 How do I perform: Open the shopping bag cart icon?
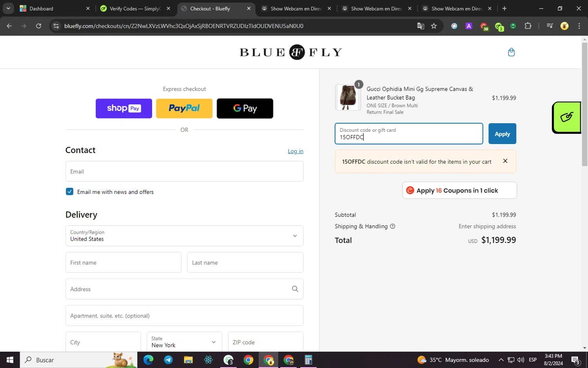pos(511,52)
